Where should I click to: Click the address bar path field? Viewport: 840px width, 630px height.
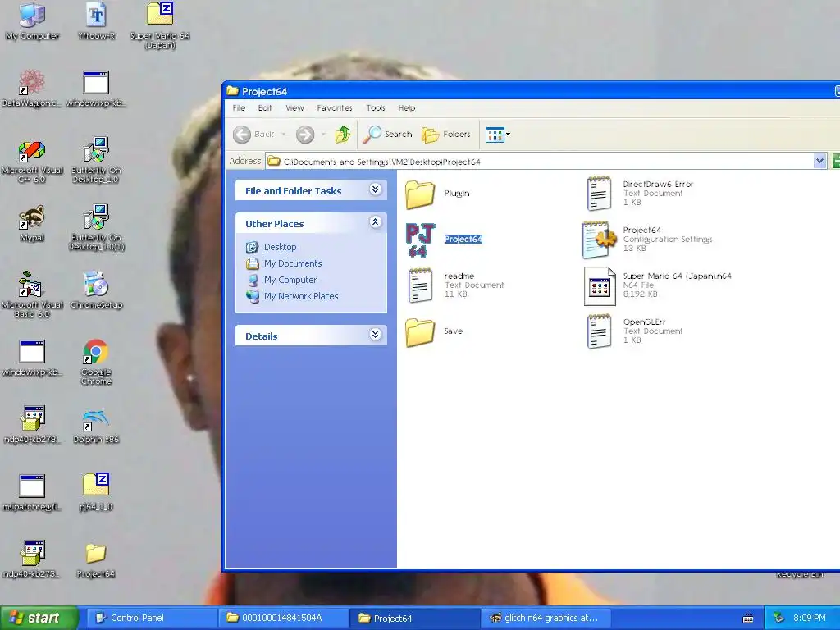[539, 162]
